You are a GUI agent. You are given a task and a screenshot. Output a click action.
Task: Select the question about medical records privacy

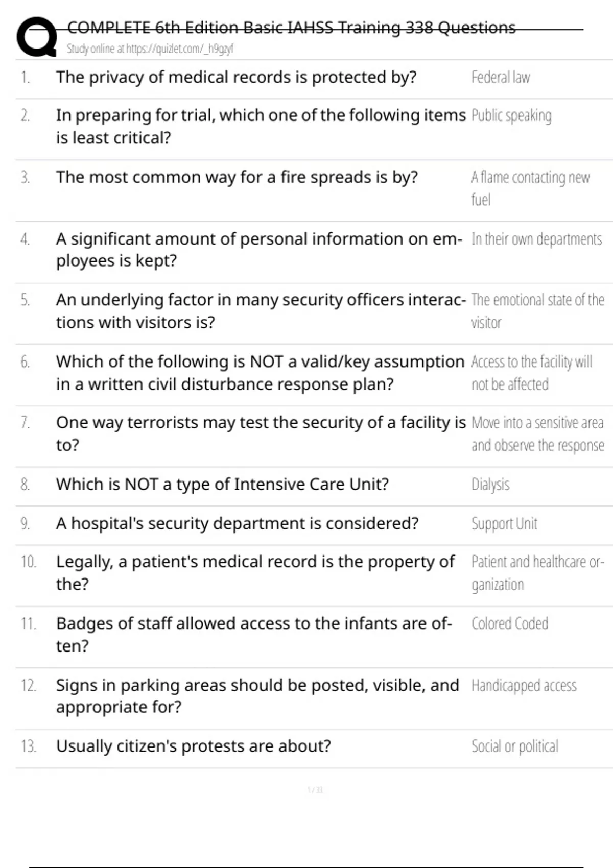(236, 78)
